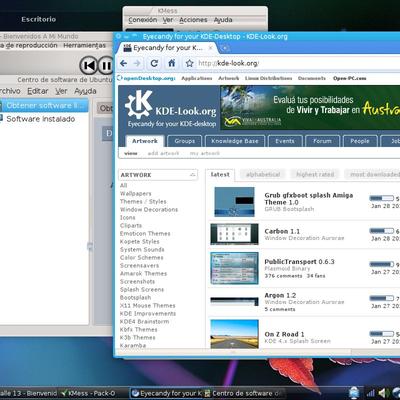
Task: Open a new browser tab
Action: point(225,48)
